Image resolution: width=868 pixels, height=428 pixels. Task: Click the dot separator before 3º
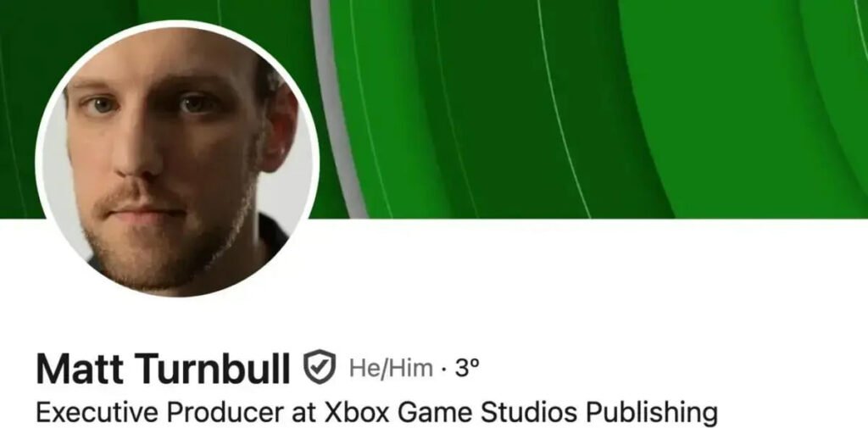coord(444,369)
